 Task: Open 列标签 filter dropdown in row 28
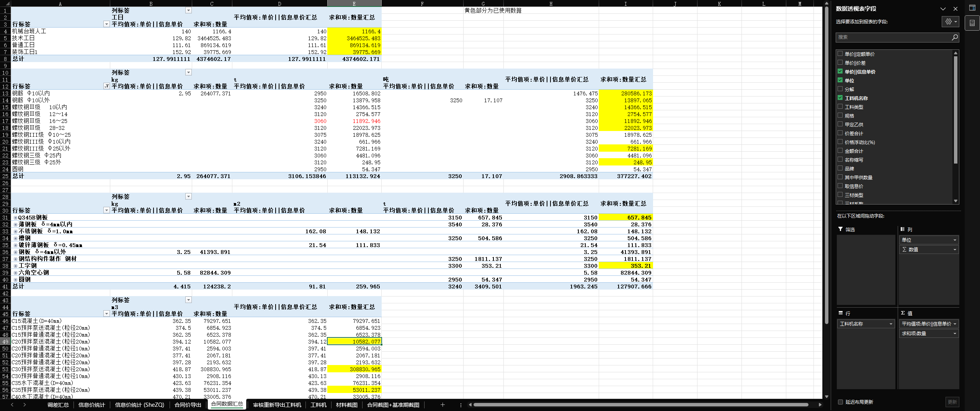188,196
